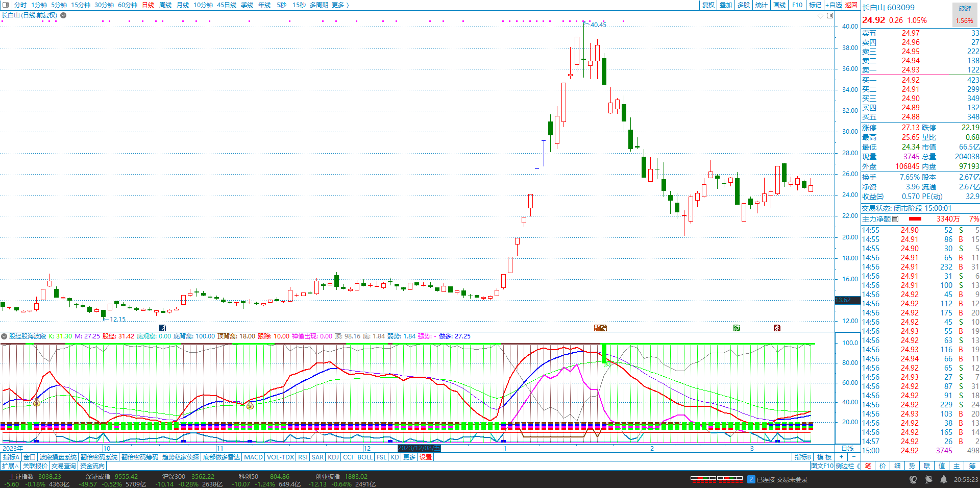The height and width of the screenshot is (488, 980).
Task: Click the 主力净额 detail list icon
Action: point(895,219)
